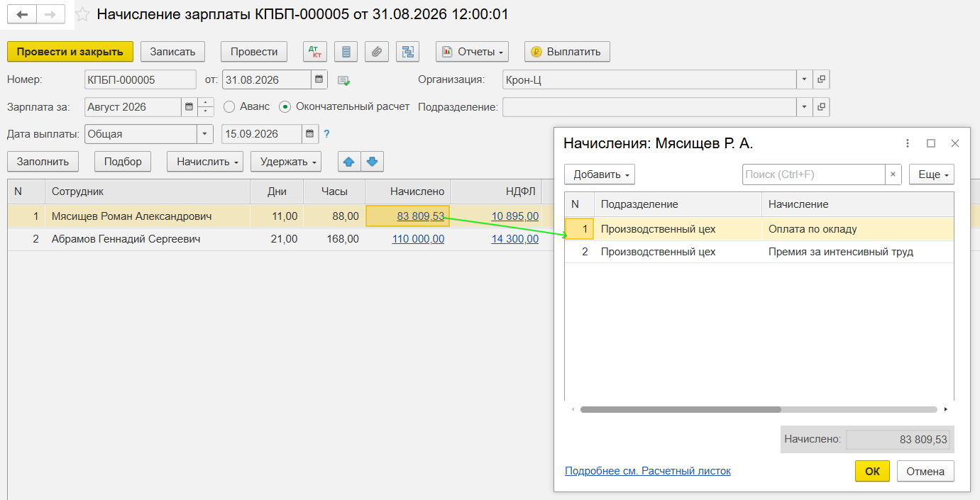Go back with the left arrow
Screen dimensions: 980x500
pos(22,14)
